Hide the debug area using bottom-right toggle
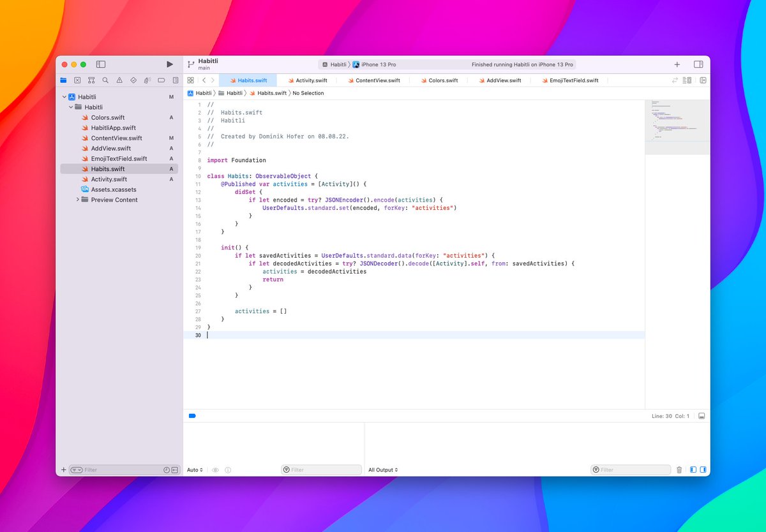The width and height of the screenshot is (766, 532). tap(702, 416)
